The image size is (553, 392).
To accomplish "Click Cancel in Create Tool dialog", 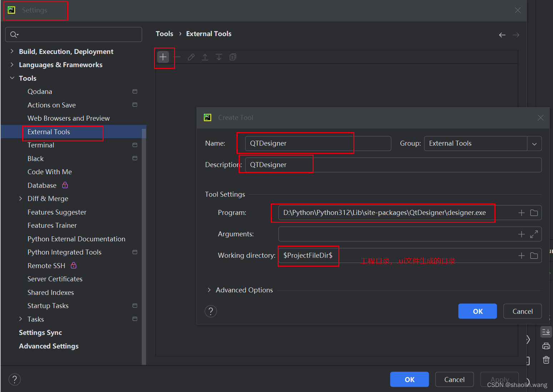I will 523,311.
